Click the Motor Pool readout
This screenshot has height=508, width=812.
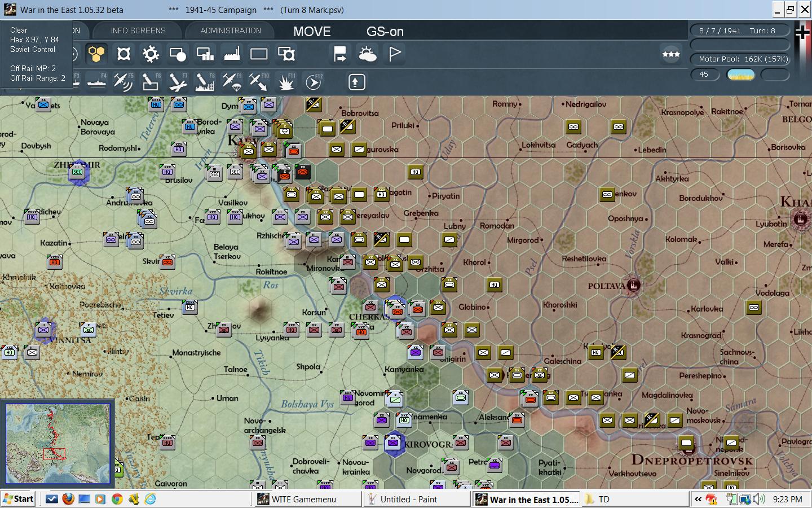coord(740,59)
